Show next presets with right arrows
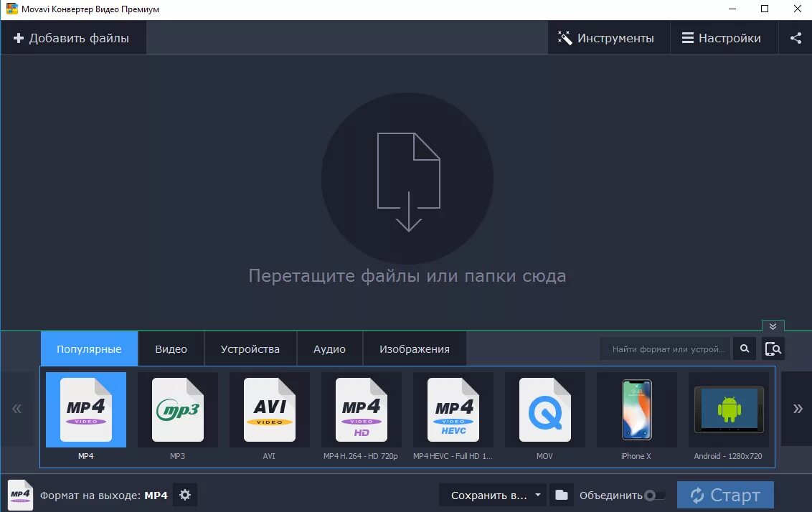Viewport: 812px width, 512px height. 798,409
